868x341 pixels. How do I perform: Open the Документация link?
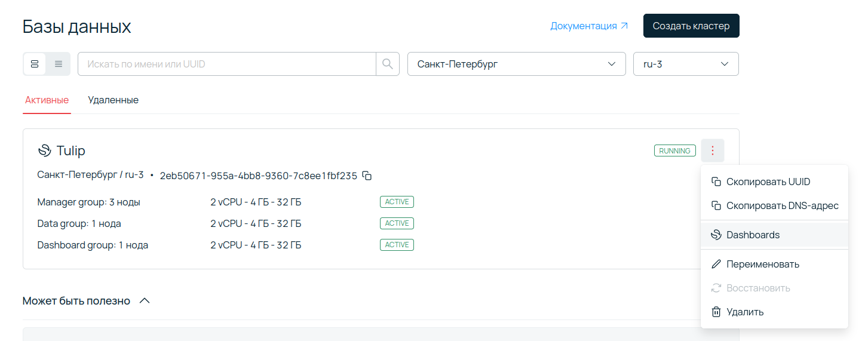pyautogui.click(x=589, y=26)
